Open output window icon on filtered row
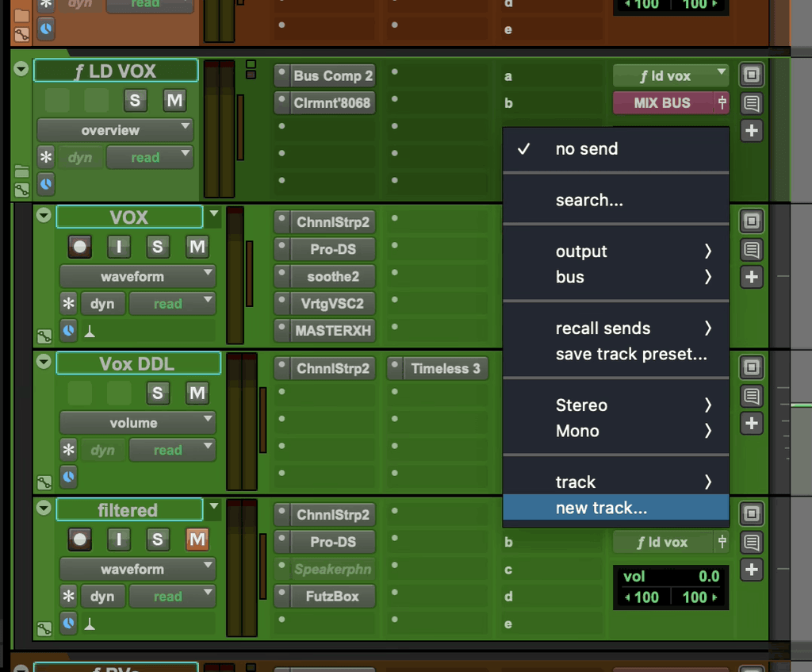This screenshot has width=812, height=672. [752, 514]
